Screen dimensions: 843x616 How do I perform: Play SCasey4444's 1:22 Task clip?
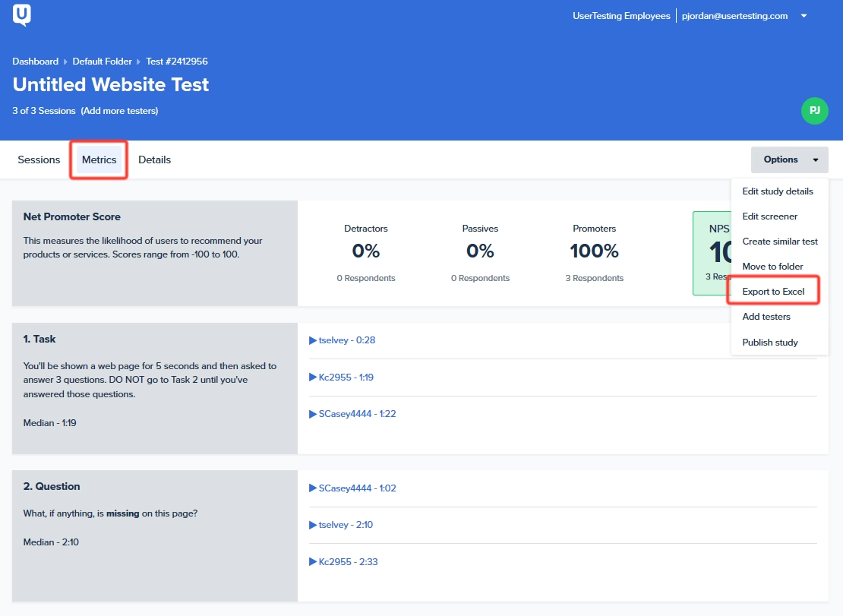(352, 413)
